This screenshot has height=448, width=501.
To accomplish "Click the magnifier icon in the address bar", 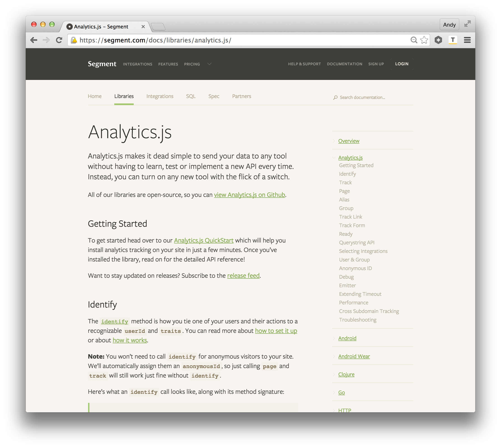I will tap(414, 40).
